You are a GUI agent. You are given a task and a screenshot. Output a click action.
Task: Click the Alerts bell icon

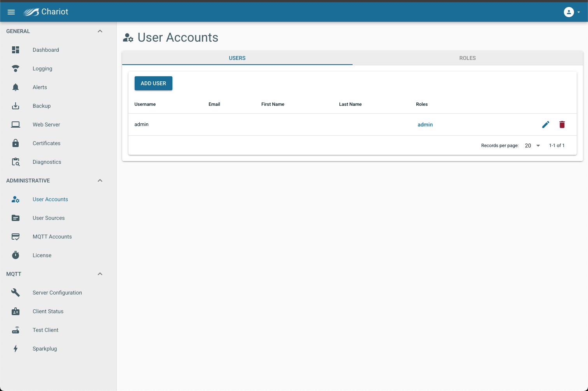tap(16, 87)
